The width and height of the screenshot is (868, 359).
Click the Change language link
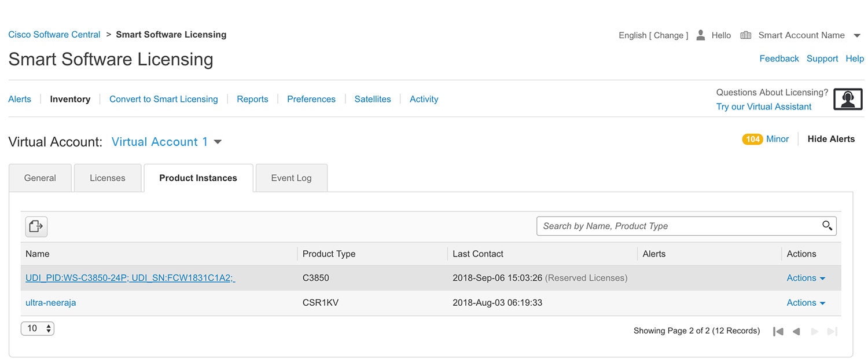669,35
